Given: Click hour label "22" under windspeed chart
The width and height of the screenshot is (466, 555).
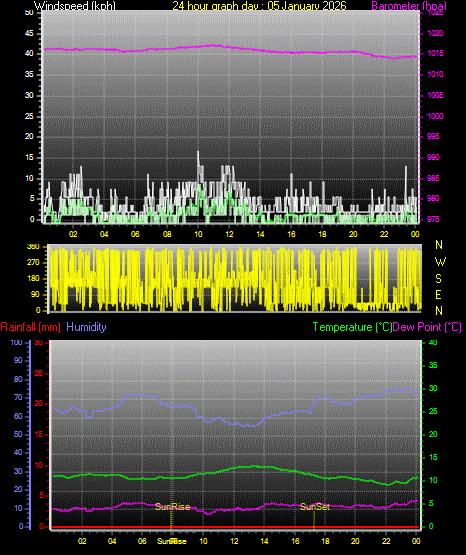Looking at the screenshot, I should [384, 234].
